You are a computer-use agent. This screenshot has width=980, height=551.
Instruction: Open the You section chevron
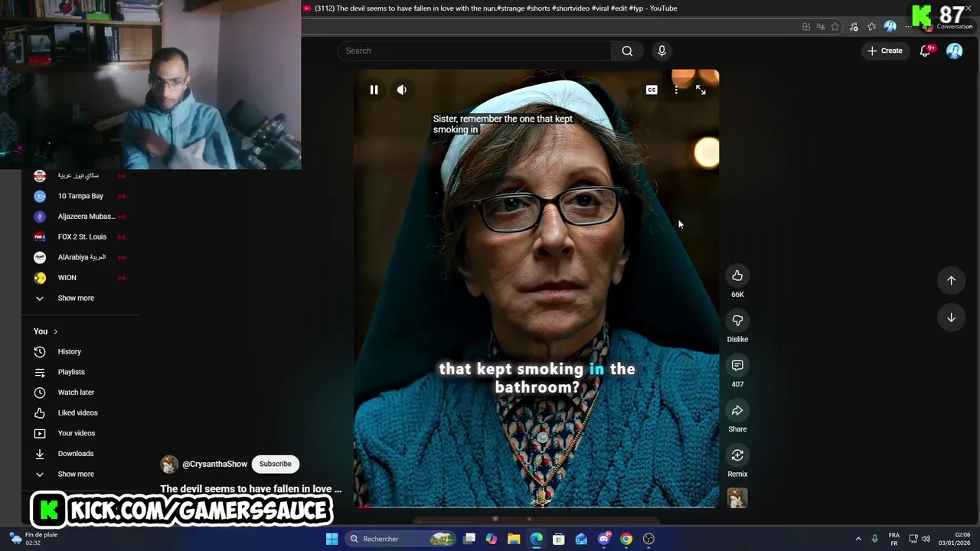(55, 331)
